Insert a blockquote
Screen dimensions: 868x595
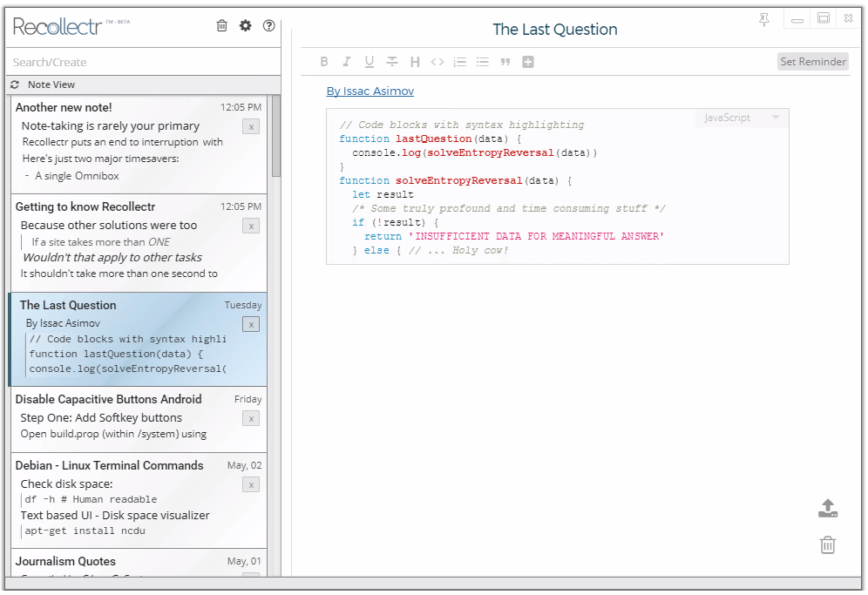505,62
